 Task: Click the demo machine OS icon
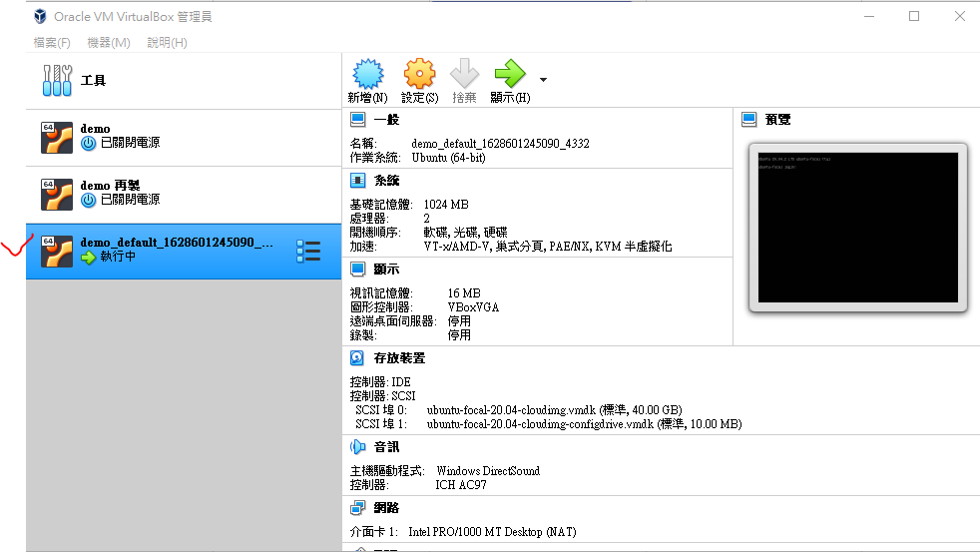[57, 138]
